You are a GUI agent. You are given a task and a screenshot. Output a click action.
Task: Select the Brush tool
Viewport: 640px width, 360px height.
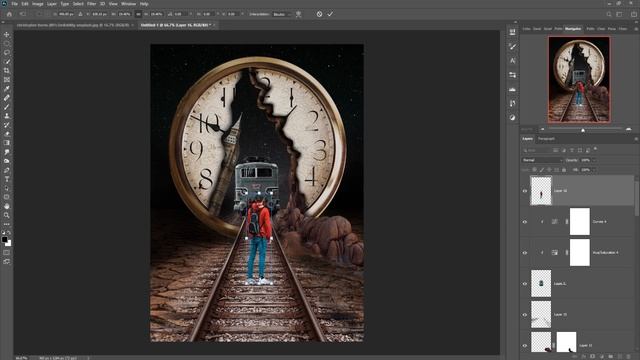7,107
